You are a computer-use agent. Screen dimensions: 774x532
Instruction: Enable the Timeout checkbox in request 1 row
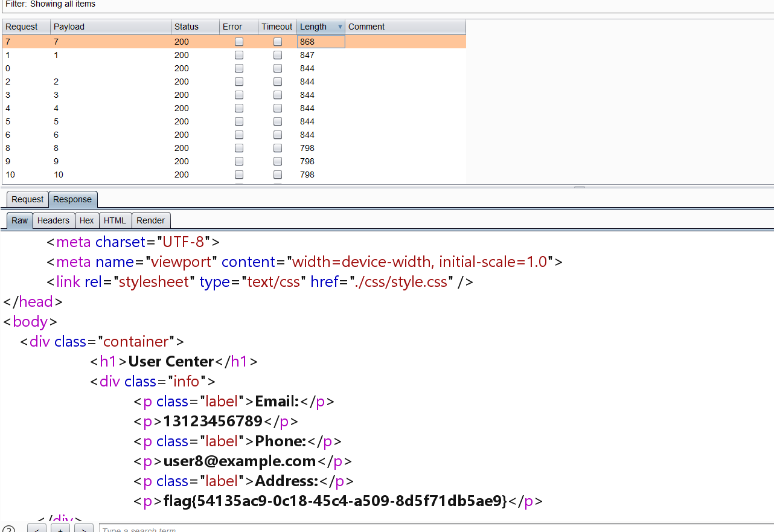[278, 55]
